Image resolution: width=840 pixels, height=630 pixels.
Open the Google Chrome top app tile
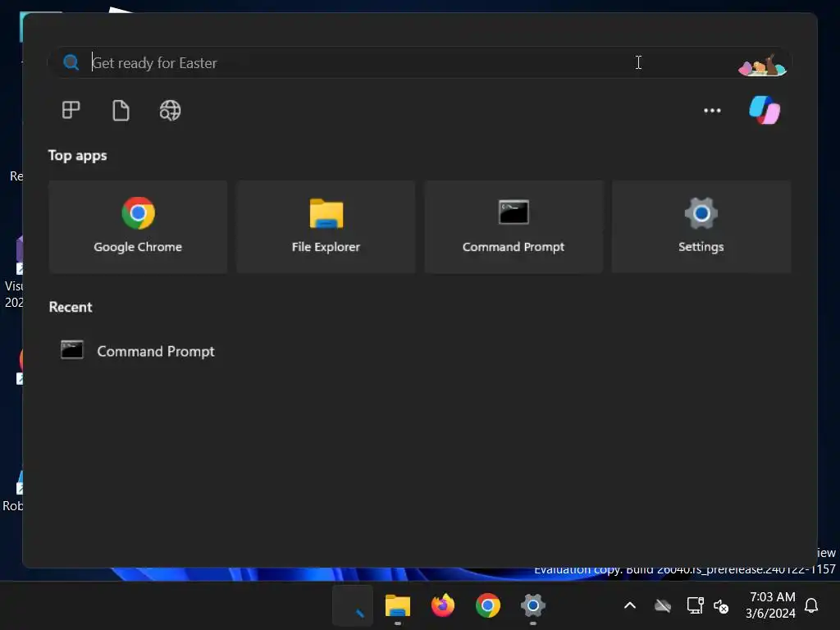138,226
